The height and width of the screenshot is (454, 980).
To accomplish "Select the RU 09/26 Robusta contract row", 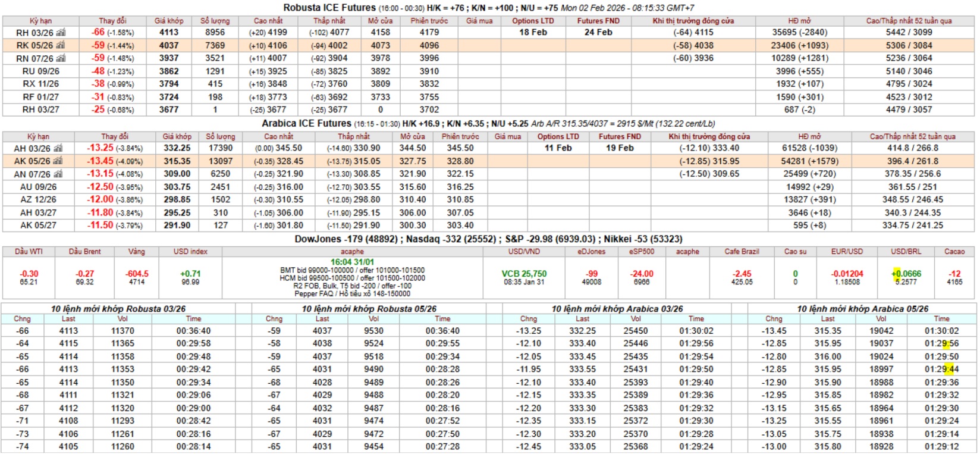I will coord(40,71).
